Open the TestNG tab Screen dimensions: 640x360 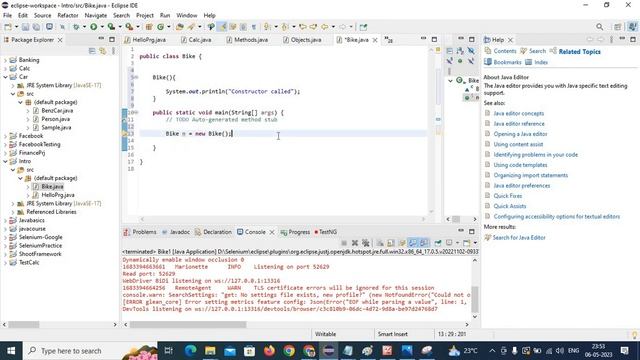point(325,232)
